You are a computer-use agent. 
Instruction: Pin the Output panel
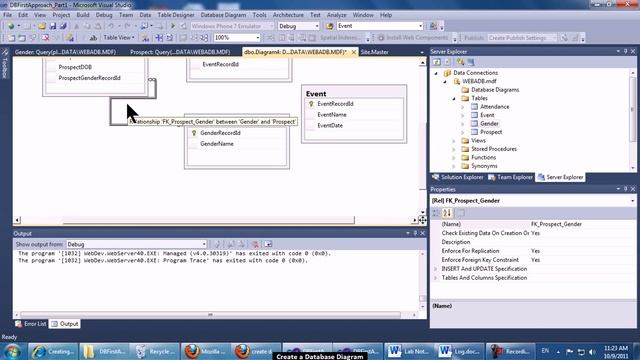point(415,233)
